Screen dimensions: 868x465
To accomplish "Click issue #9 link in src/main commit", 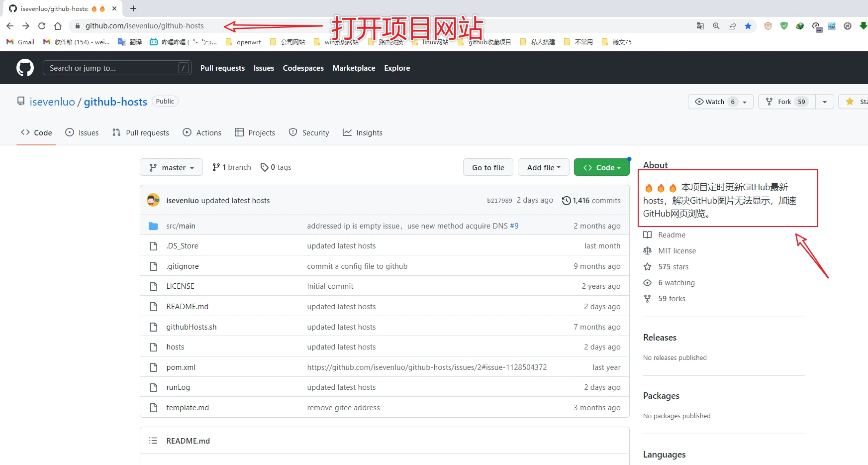I will click(x=514, y=226).
